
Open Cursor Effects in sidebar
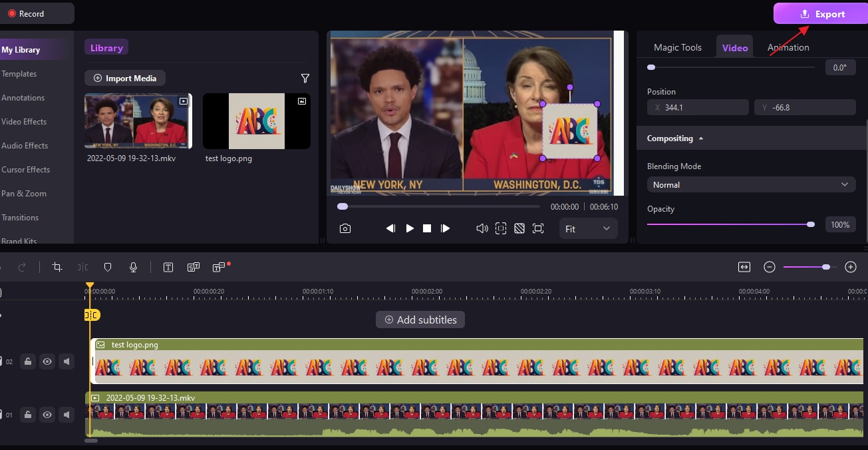(25, 170)
